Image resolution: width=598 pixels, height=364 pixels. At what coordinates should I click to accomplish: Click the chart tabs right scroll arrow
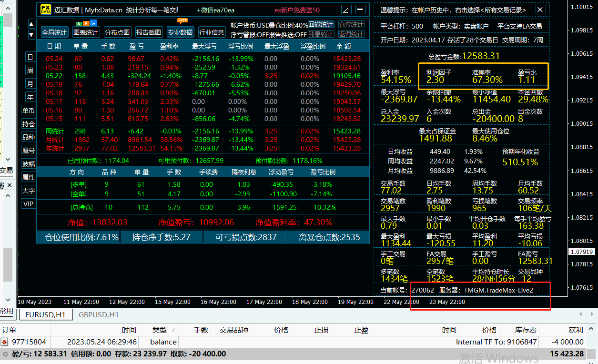coord(592,314)
